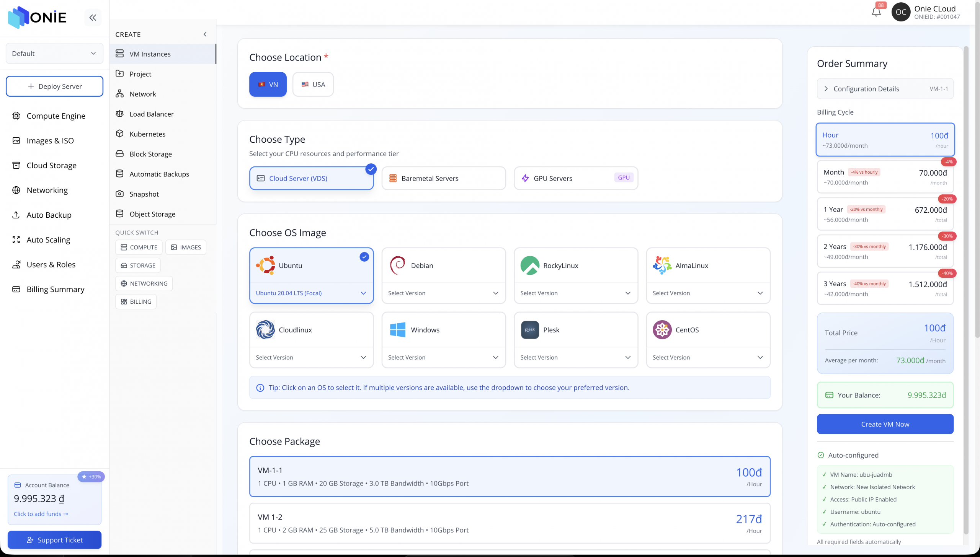The width and height of the screenshot is (980, 557).
Task: Click the Kubernetes cube icon
Action: [119, 134]
